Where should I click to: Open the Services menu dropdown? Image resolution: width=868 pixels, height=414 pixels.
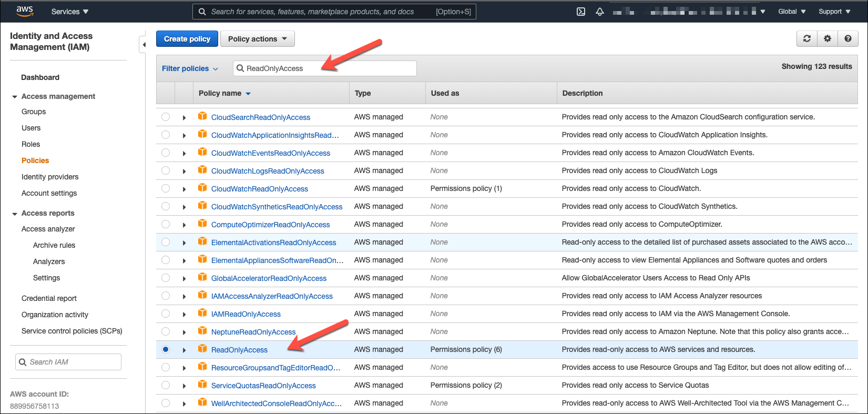[70, 12]
